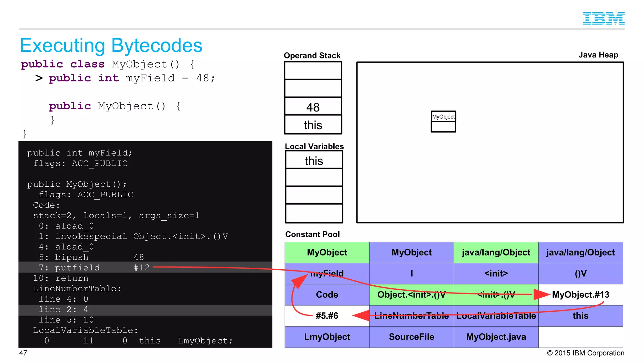
Task: Select the green '<init>.()V' cell
Action: point(496,294)
